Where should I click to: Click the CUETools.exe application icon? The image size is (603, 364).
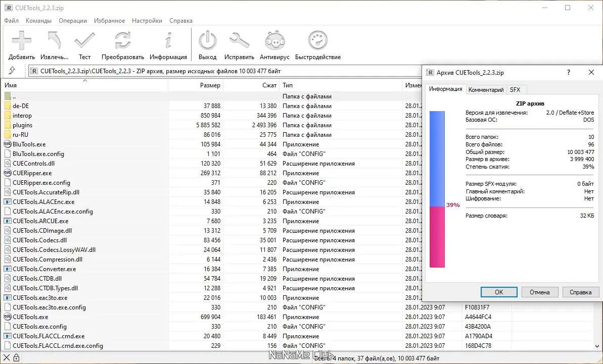pos(8,317)
